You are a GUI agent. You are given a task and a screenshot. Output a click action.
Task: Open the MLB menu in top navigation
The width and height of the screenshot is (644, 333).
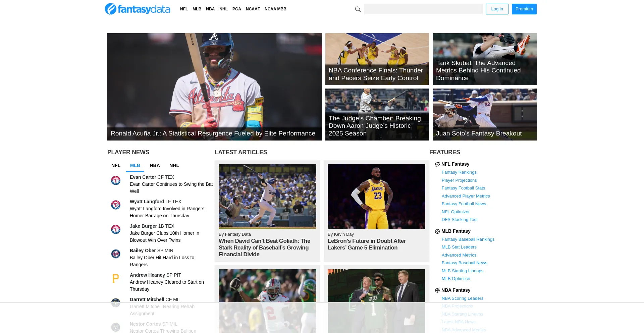tap(197, 9)
